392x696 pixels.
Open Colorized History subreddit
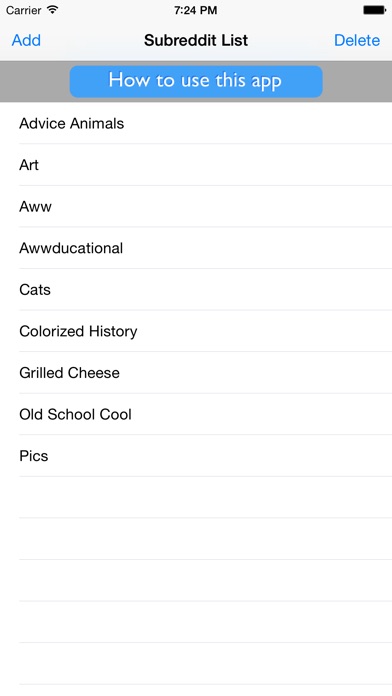point(196,331)
